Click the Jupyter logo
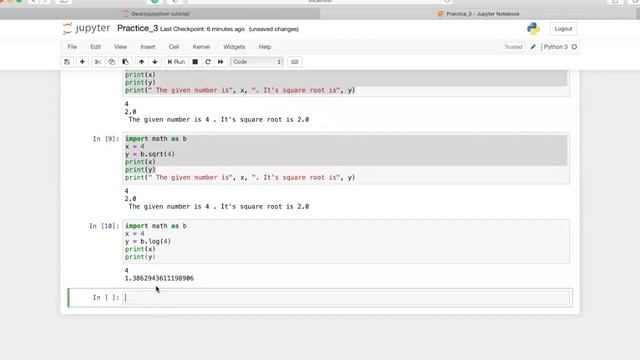Viewport: 640px width, 360px height. (87, 29)
